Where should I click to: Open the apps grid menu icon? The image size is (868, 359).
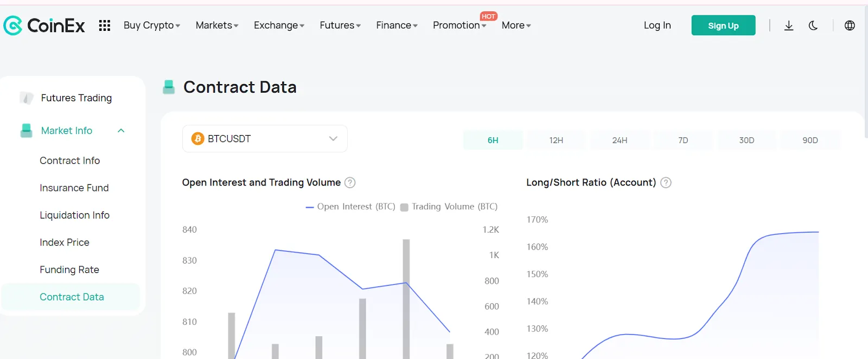click(105, 25)
